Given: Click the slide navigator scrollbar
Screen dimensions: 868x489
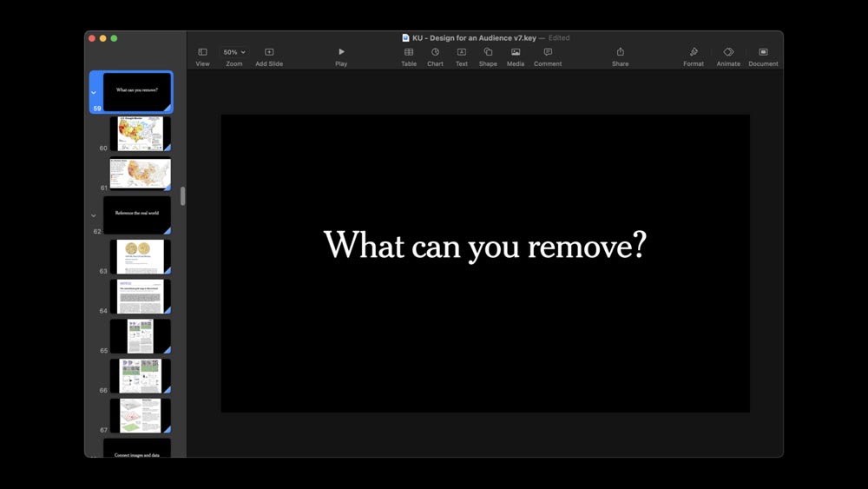Looking at the screenshot, I should point(182,196).
